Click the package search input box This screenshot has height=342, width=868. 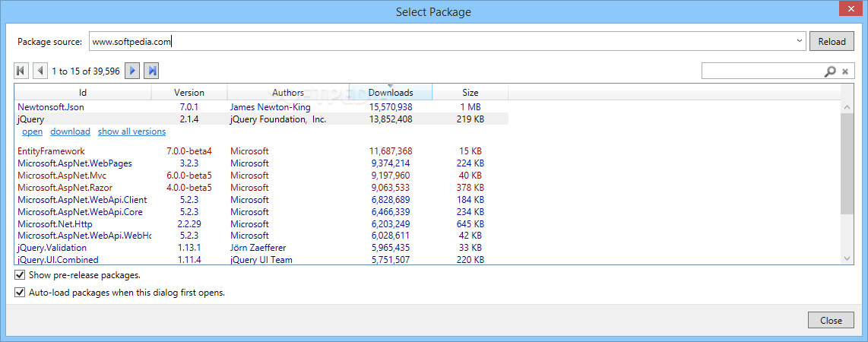(762, 71)
